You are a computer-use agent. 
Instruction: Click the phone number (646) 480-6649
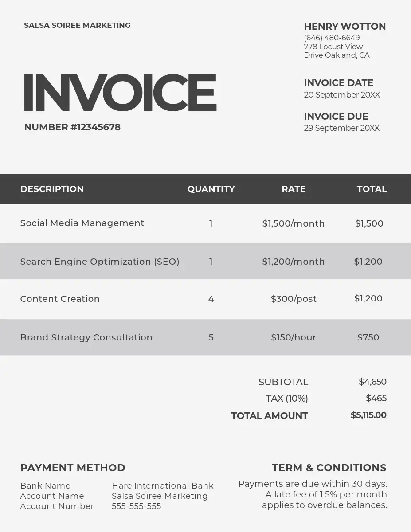(x=332, y=38)
